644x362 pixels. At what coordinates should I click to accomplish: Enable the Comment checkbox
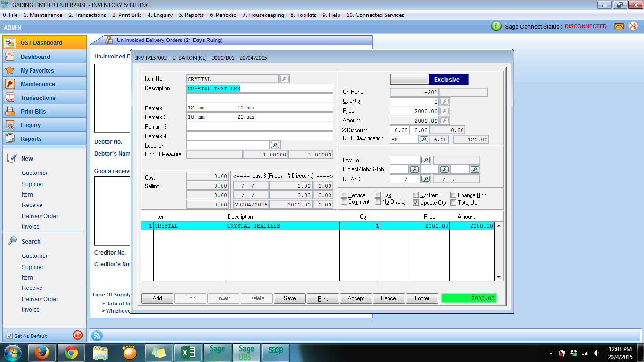click(344, 202)
